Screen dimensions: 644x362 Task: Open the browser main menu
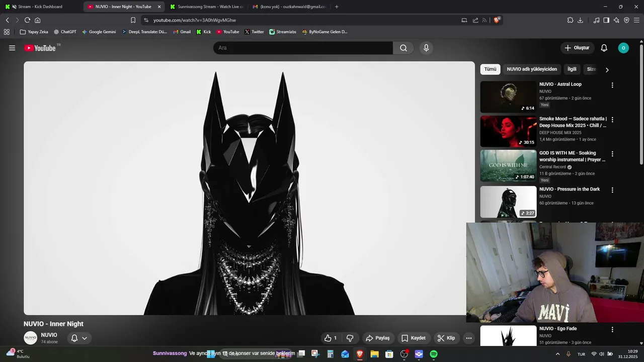[x=636, y=20]
